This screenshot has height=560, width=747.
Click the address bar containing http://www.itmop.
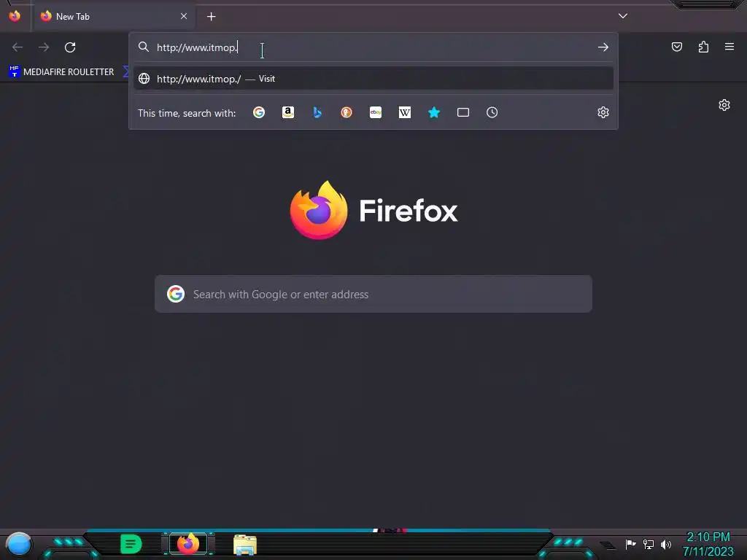[x=373, y=47]
